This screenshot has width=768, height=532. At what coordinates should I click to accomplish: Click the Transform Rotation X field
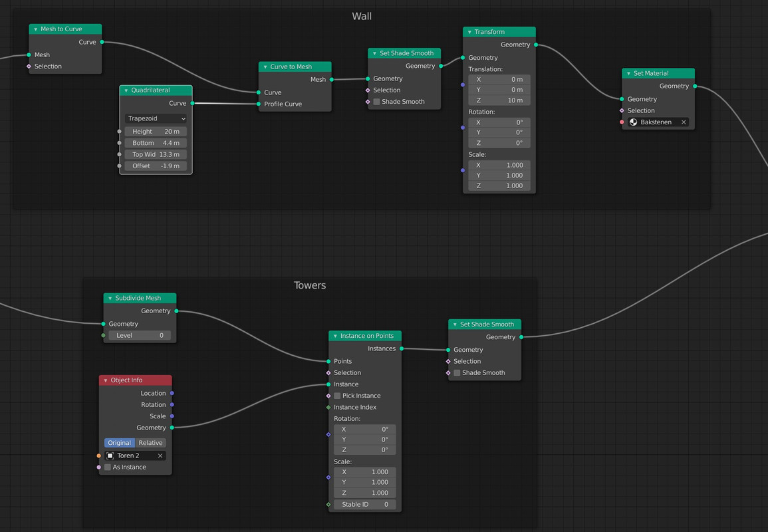click(x=499, y=122)
